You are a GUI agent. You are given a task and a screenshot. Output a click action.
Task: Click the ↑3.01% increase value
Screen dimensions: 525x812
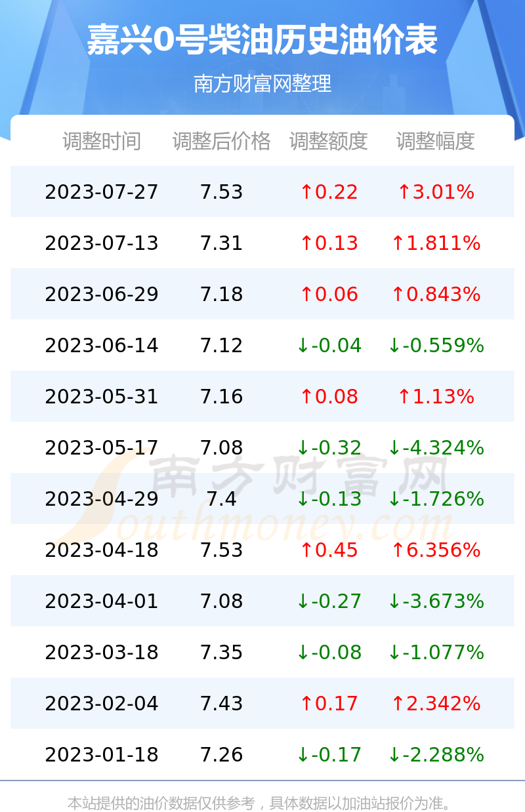(436, 192)
